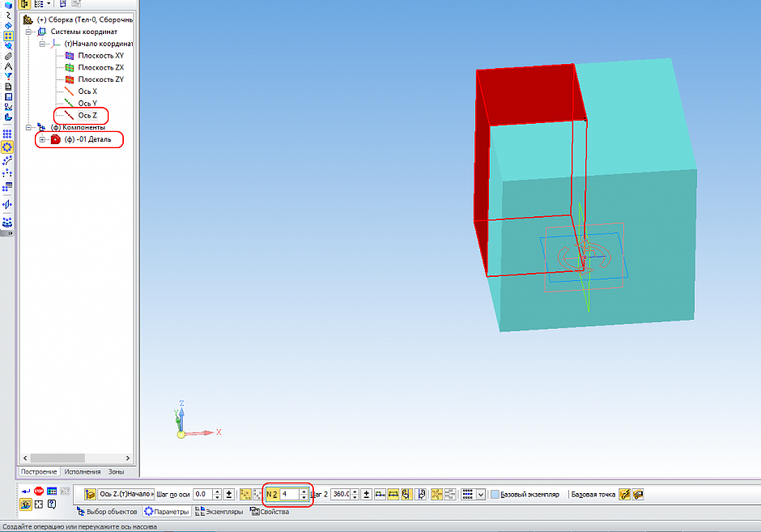Viewport: 761px width, 532px height.
Task: Click the last icon after Базовая точка
Action: click(x=638, y=494)
